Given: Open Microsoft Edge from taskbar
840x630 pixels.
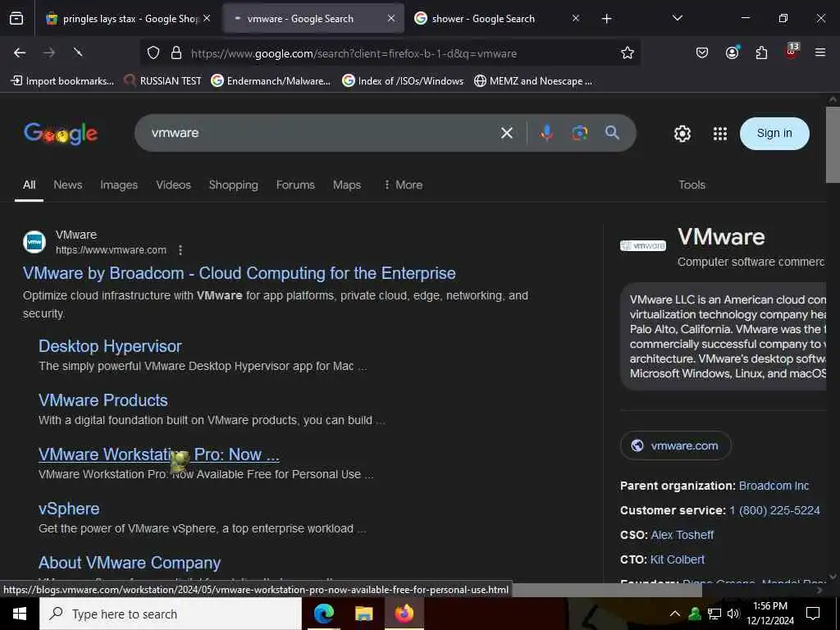Looking at the screenshot, I should tap(323, 614).
